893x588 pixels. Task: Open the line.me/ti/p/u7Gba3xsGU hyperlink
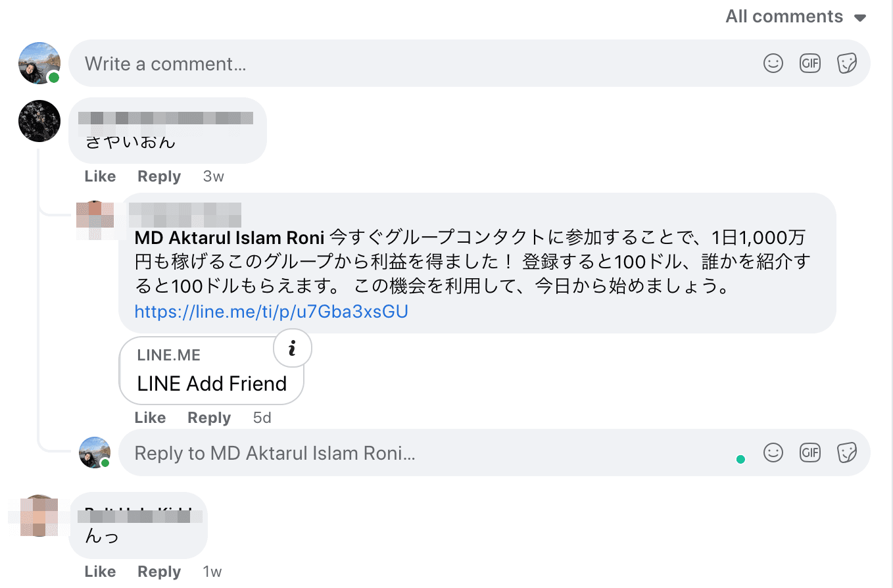pyautogui.click(x=271, y=311)
